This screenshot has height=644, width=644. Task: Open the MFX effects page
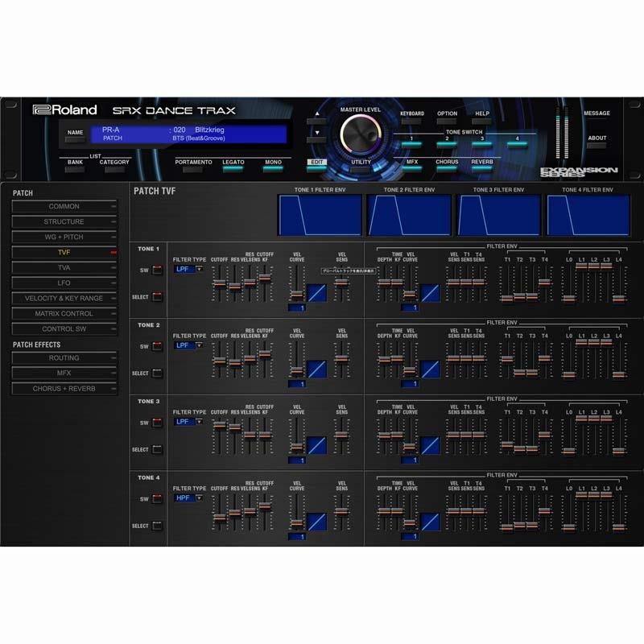point(64,373)
